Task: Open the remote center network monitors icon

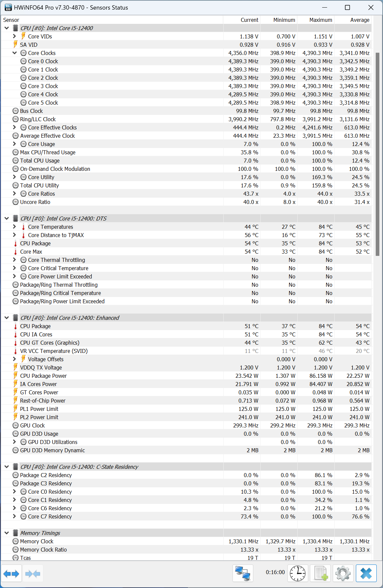Action: coord(243,573)
